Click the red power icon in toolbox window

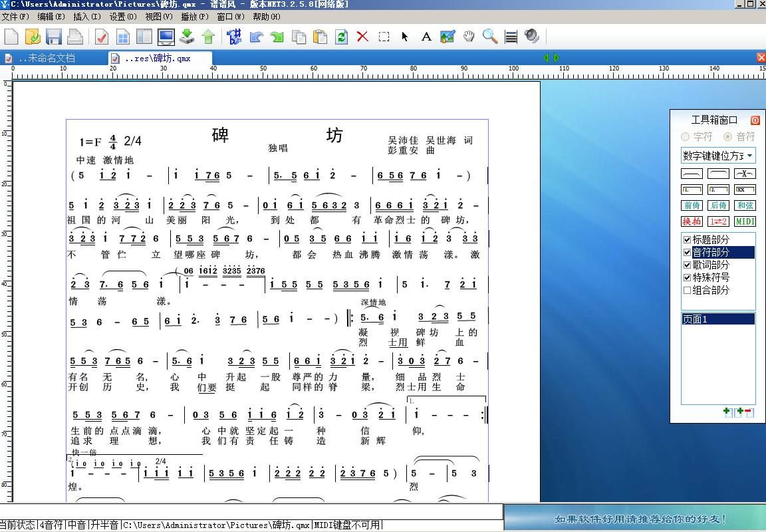point(755,120)
